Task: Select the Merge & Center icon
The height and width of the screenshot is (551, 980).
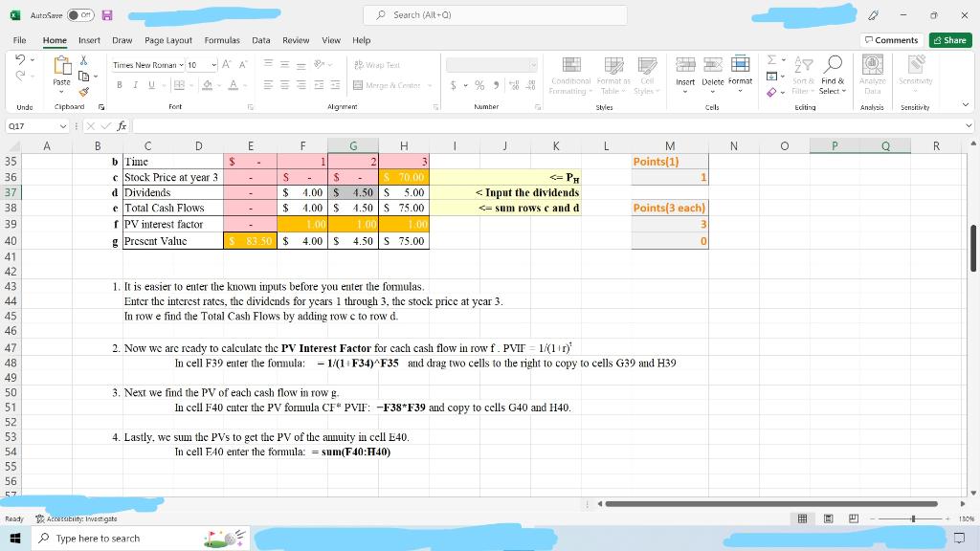Action: point(357,85)
